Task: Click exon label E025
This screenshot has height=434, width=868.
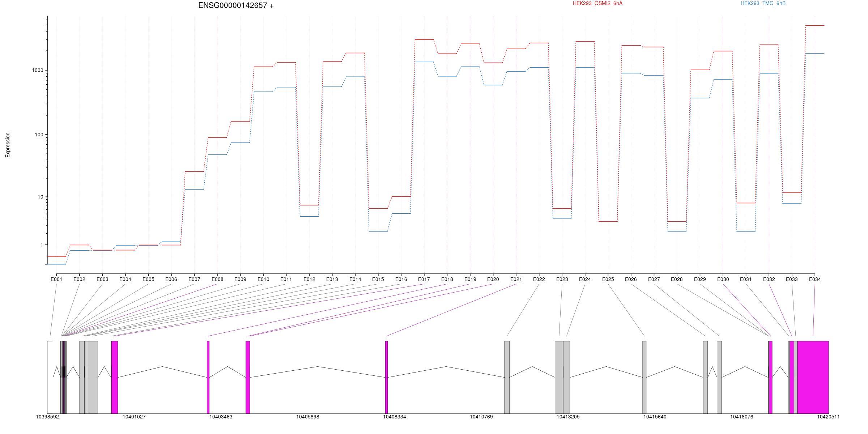Action: (x=608, y=279)
